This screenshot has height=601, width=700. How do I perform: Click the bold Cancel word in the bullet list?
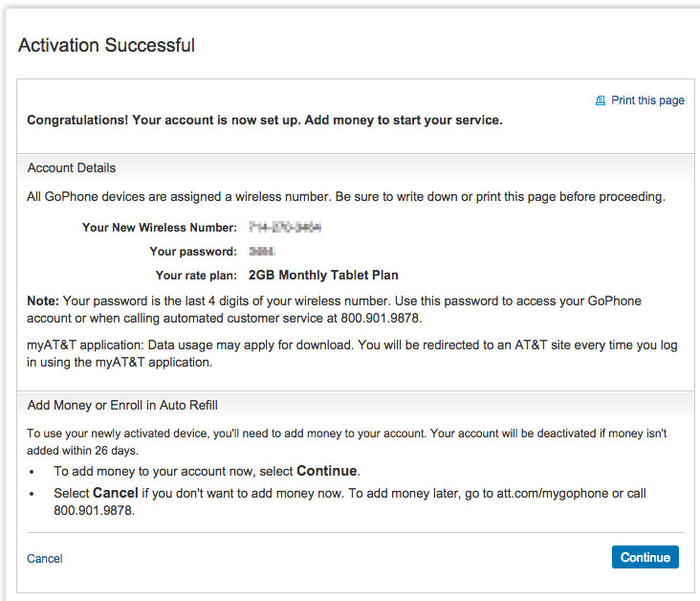click(115, 493)
